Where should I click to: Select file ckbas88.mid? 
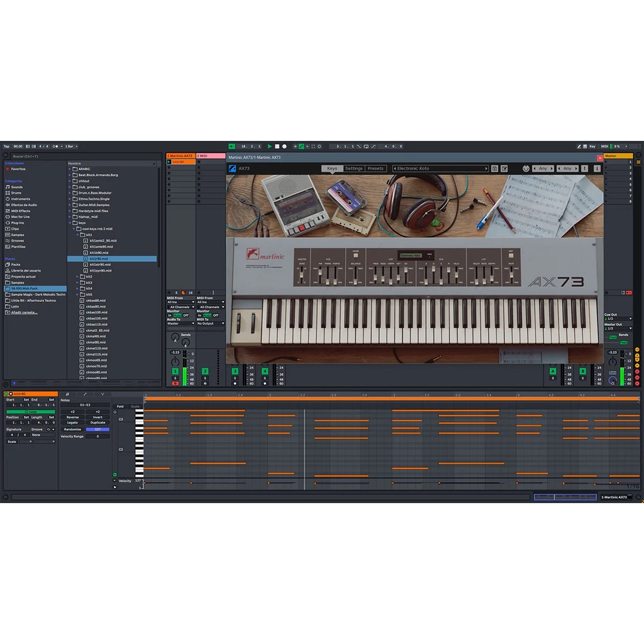point(96,301)
